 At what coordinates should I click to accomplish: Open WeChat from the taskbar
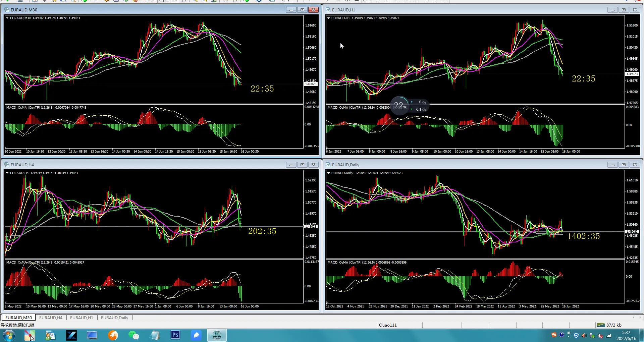tap(134, 335)
